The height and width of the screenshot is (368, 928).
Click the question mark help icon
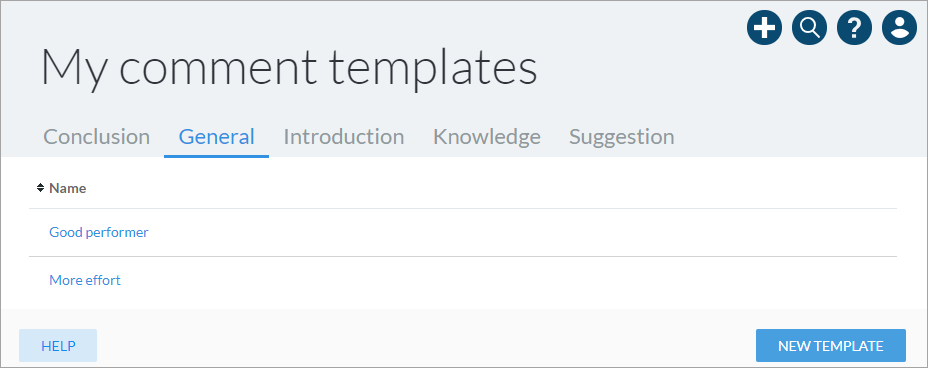(854, 28)
